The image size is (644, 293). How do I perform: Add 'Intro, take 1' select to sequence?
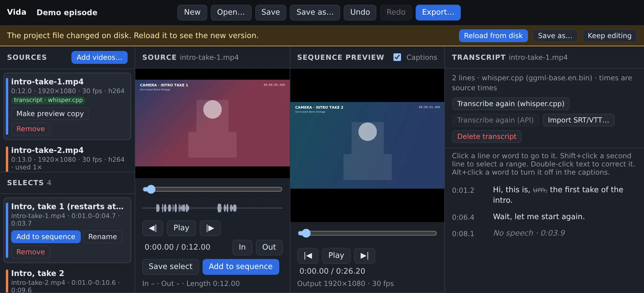[x=46, y=237]
